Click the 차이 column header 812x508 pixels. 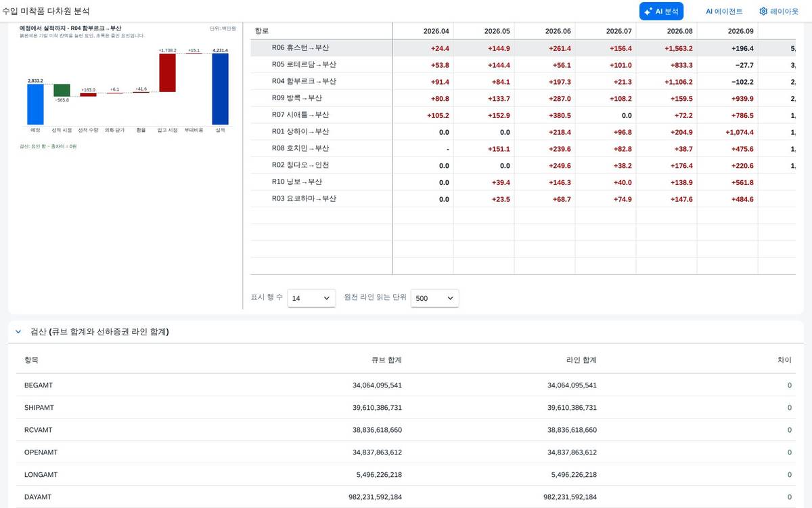(x=784, y=360)
